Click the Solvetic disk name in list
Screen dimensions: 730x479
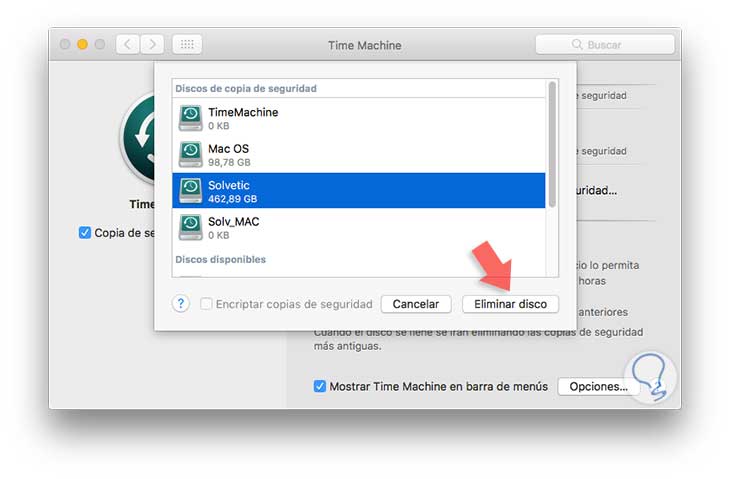(x=229, y=185)
